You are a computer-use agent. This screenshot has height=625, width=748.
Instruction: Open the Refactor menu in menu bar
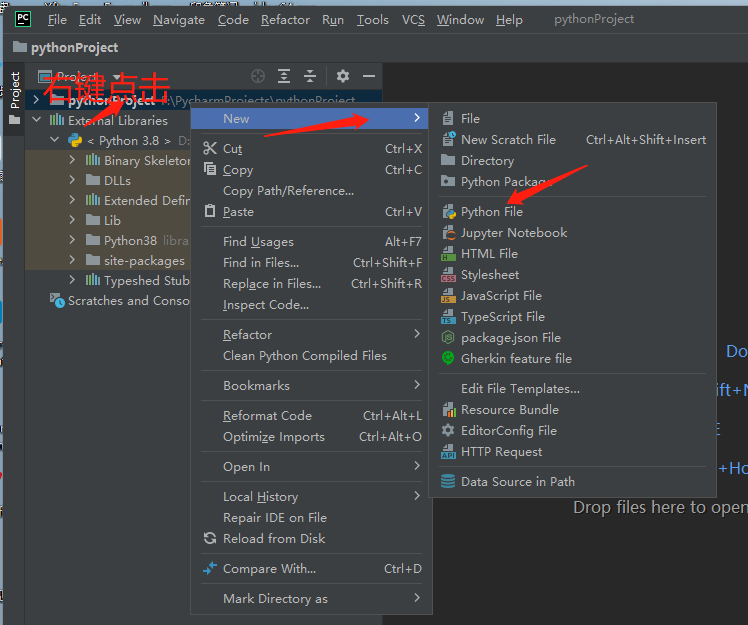[285, 20]
